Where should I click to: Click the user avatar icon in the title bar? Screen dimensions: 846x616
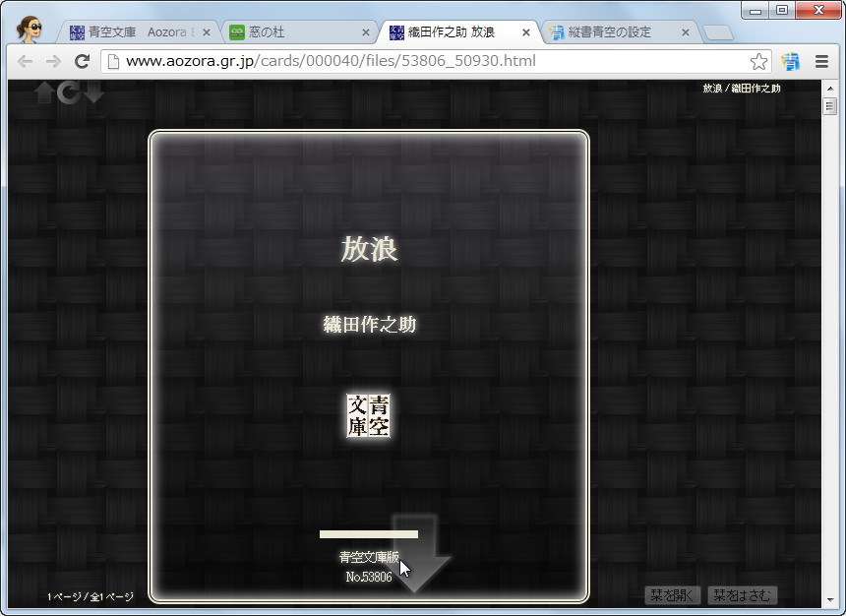[x=29, y=30]
